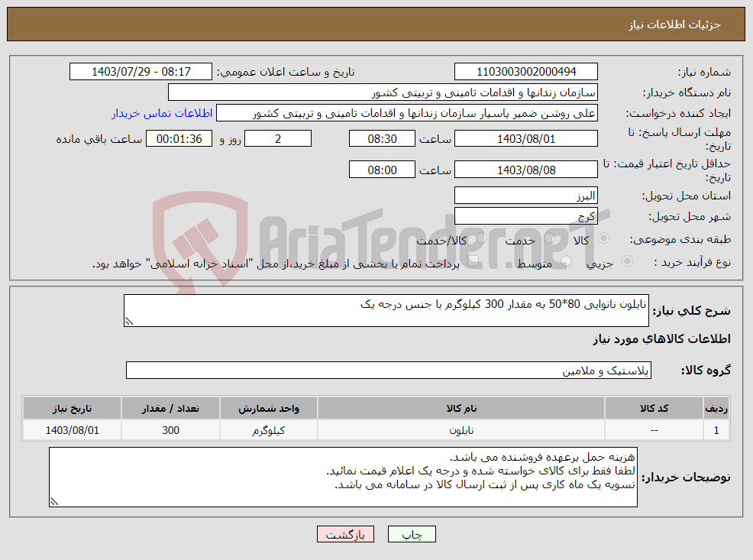This screenshot has height=560, width=753.
Task: Click the deadline time field 08:30
Action: (382, 138)
